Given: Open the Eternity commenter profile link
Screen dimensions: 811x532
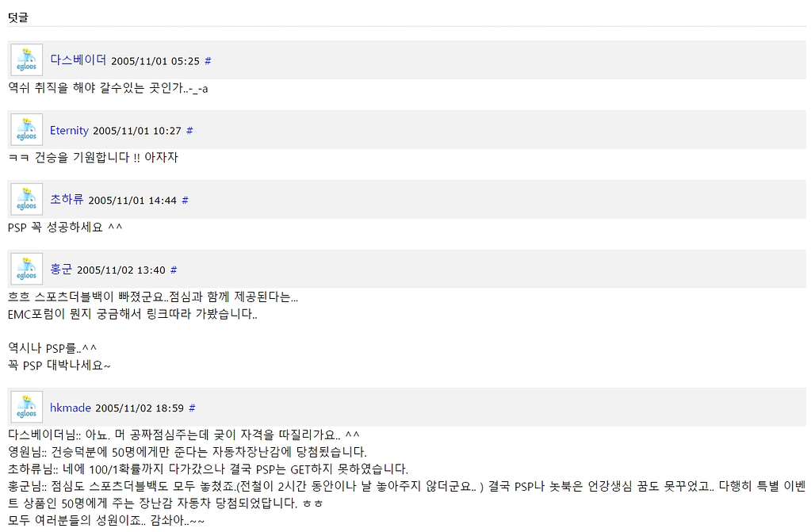Looking at the screenshot, I should coord(69,130).
